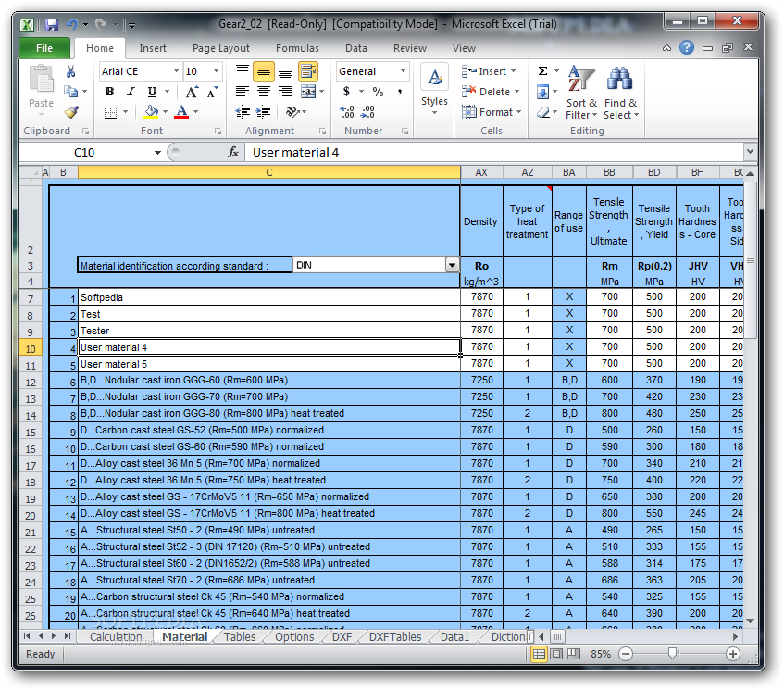Click the zoom slider handle

(x=673, y=654)
